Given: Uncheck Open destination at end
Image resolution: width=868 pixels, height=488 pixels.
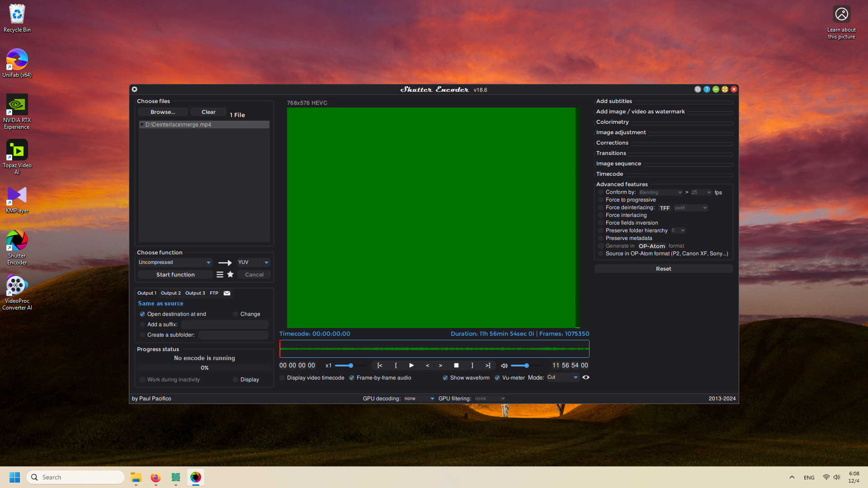Looking at the screenshot, I should click(142, 314).
